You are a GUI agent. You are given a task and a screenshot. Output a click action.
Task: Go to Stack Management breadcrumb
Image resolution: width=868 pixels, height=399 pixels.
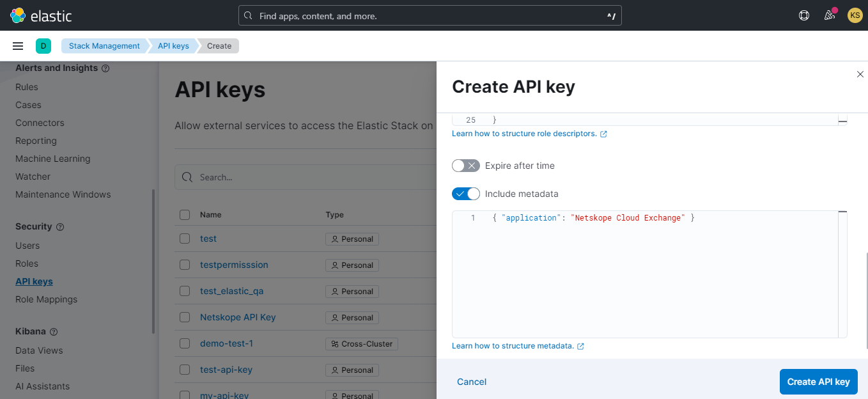104,46
